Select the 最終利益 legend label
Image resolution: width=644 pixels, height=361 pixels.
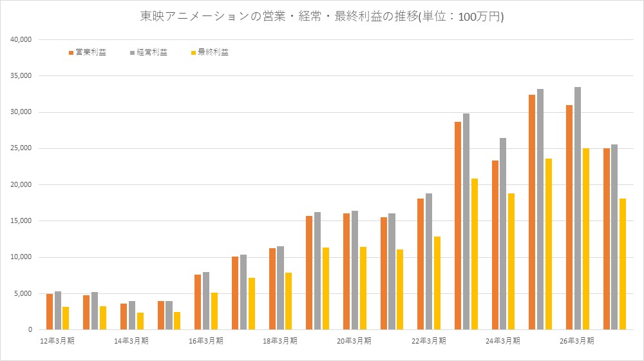pyautogui.click(x=213, y=52)
